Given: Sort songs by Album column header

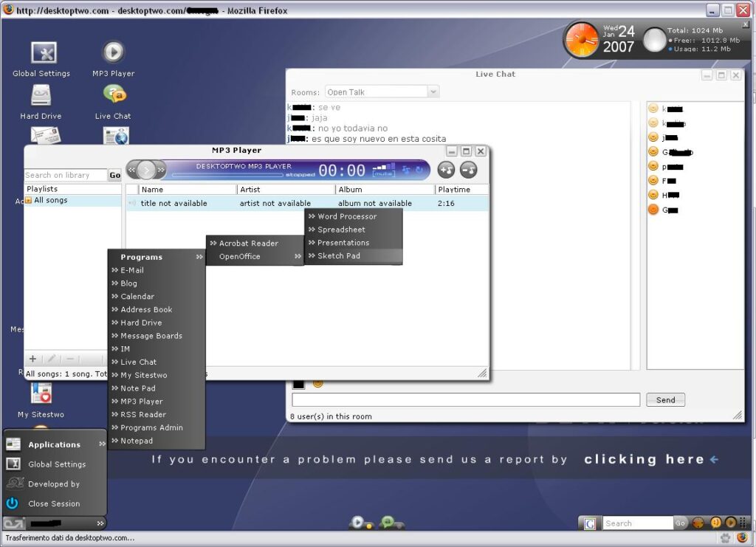Looking at the screenshot, I should (x=385, y=190).
